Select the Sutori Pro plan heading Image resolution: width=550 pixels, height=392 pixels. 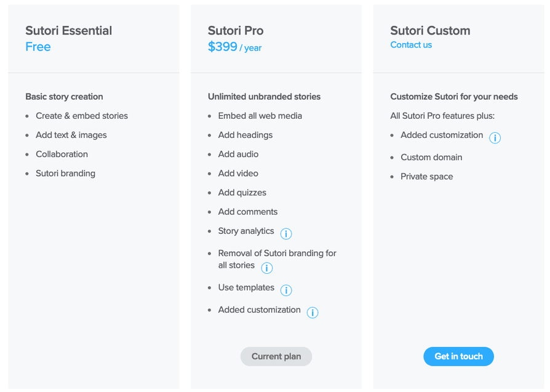(236, 30)
